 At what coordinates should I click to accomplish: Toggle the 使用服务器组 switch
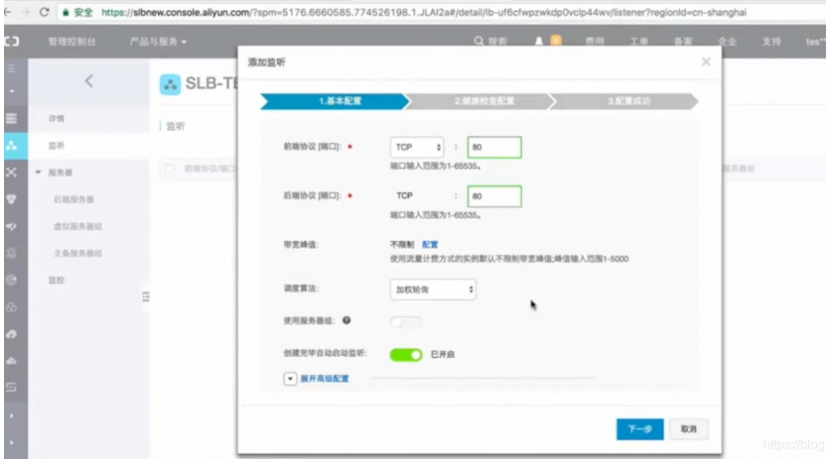click(406, 322)
